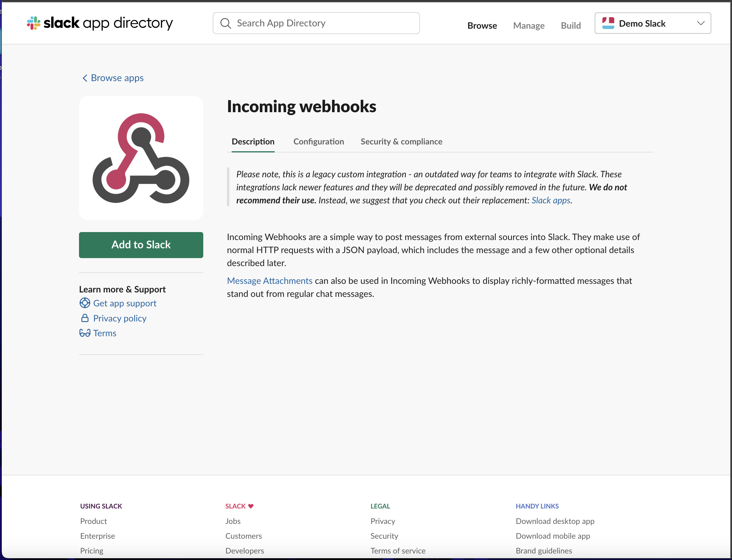Open the Manage menu item
The height and width of the screenshot is (560, 732).
(529, 26)
